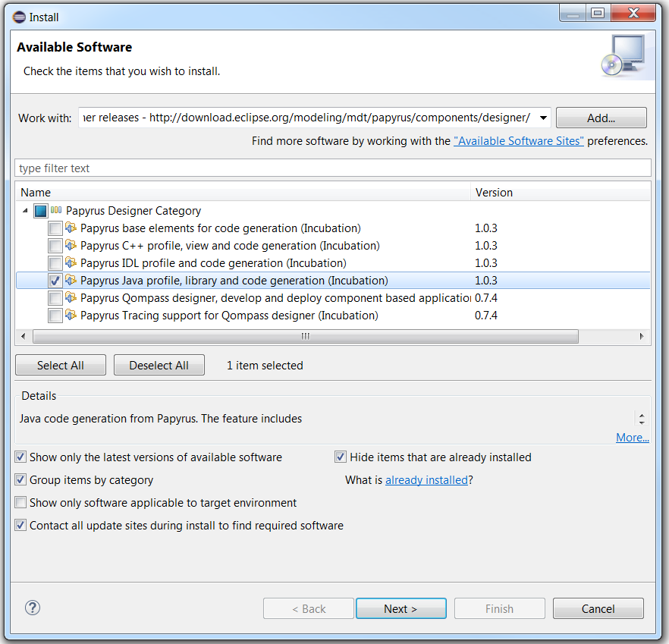Viewport: 669px width, 644px height.
Task: Click the Cancel button
Action: tap(598, 608)
